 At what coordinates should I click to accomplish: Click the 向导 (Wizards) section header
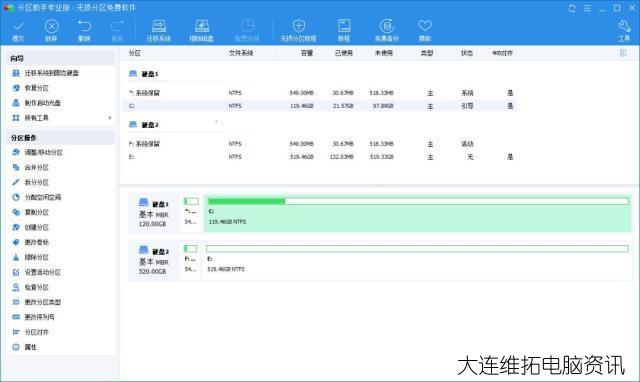[x=60, y=58]
